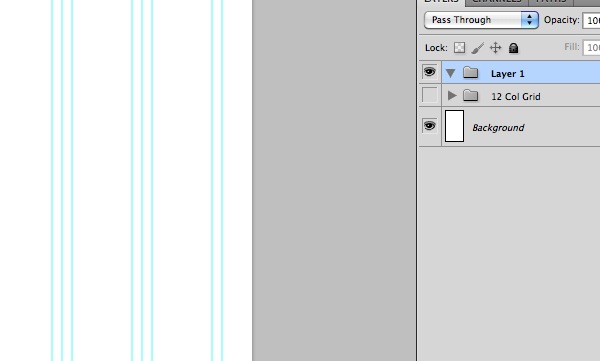Select the 12 Col Grid layer name
Image resolution: width=600 pixels, height=361 pixels.
tap(516, 96)
